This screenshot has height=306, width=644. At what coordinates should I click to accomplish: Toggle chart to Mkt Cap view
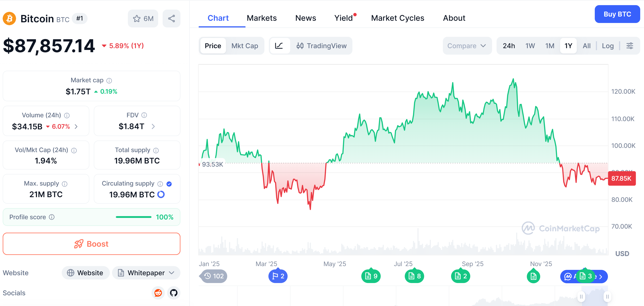point(245,46)
